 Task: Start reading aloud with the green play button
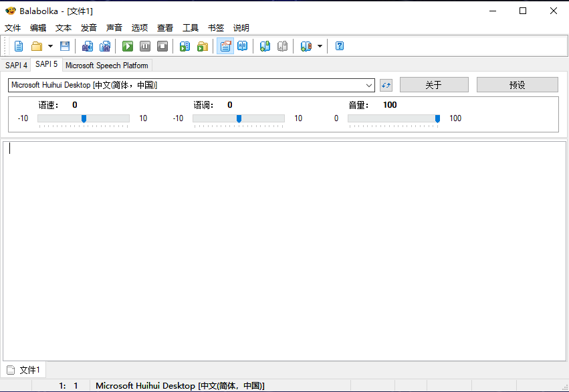(127, 46)
